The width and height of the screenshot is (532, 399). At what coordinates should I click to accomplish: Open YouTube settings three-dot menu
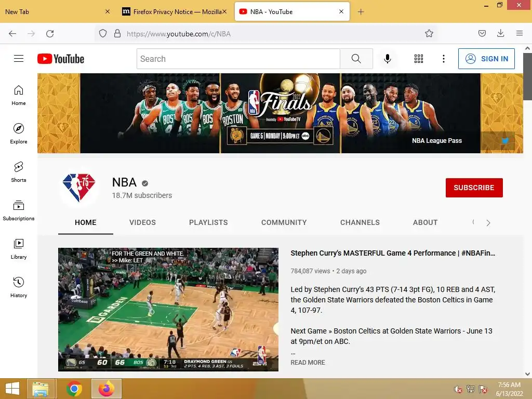(444, 59)
